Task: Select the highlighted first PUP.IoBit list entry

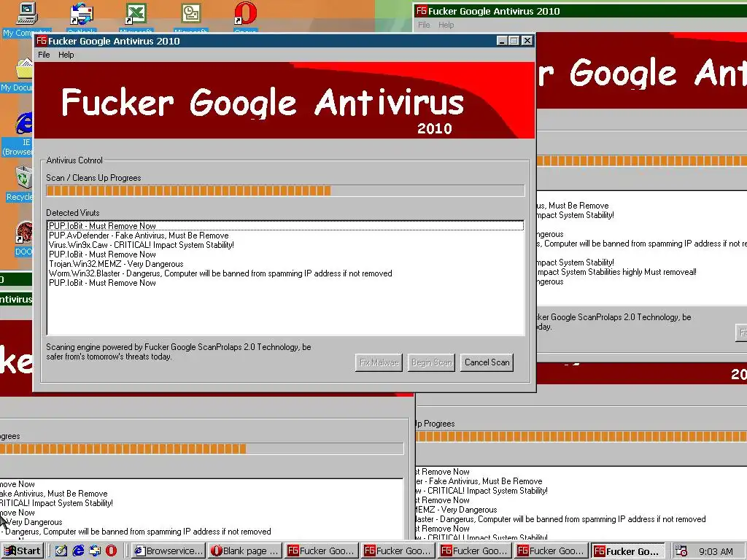Action: (286, 226)
